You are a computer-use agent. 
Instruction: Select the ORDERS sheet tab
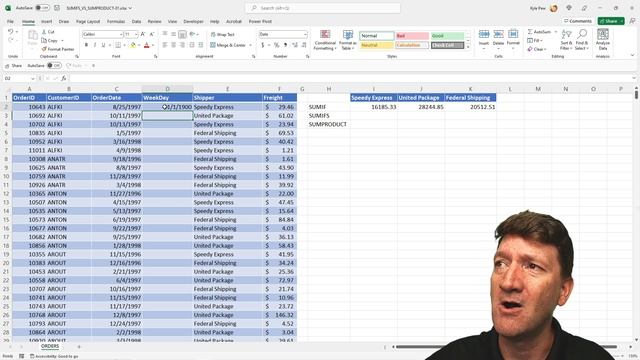tap(50, 346)
